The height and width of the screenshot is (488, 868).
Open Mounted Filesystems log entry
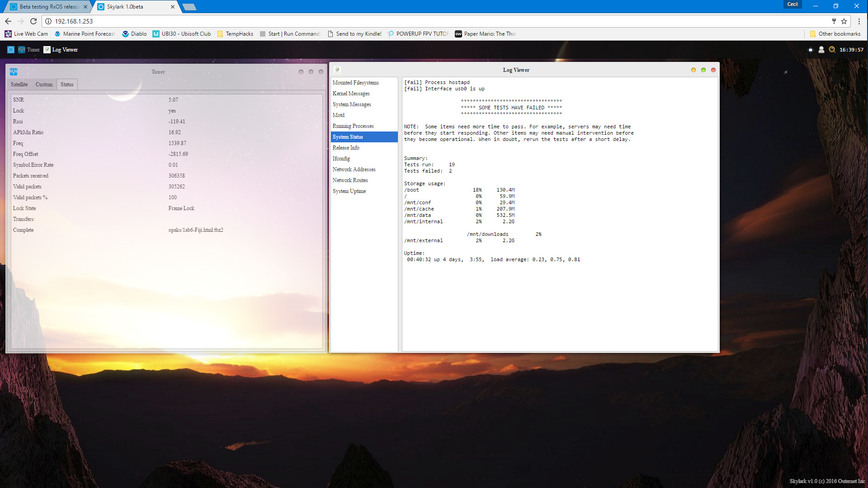355,83
